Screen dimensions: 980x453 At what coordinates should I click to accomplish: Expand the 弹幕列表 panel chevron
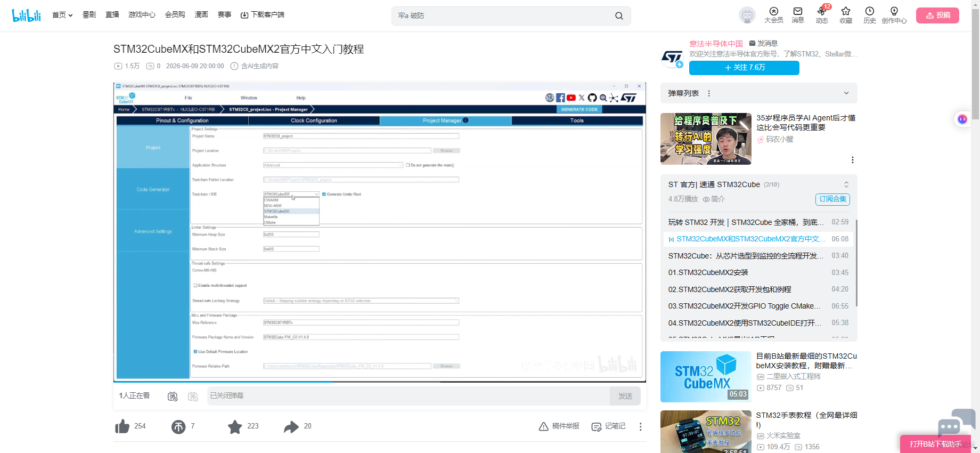tap(846, 93)
